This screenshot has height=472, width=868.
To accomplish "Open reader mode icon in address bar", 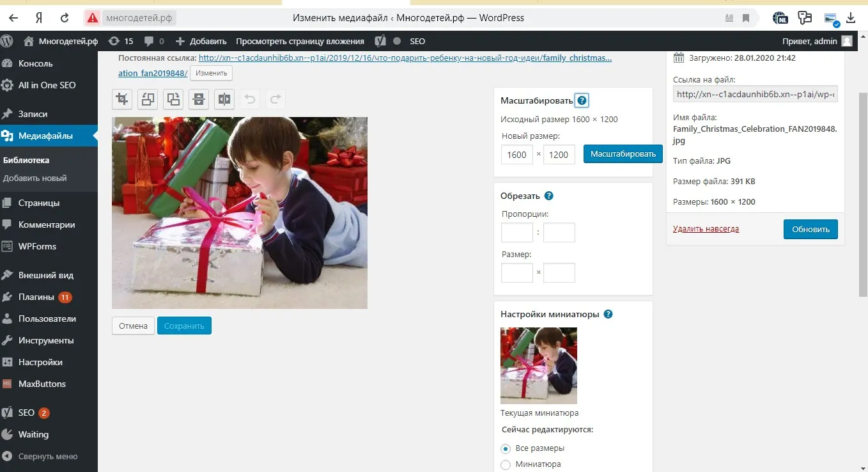I will (729, 18).
